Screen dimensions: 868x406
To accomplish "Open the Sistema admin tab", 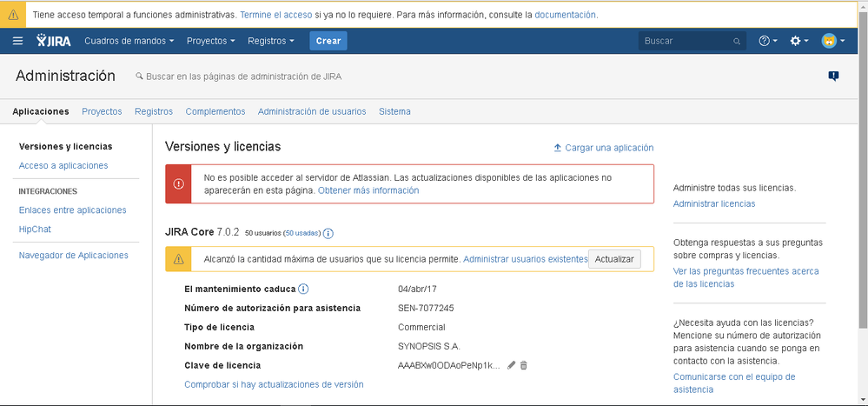I will tap(394, 111).
